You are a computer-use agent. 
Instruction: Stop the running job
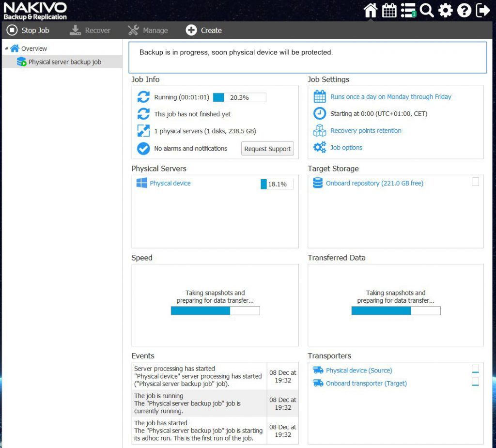28,31
